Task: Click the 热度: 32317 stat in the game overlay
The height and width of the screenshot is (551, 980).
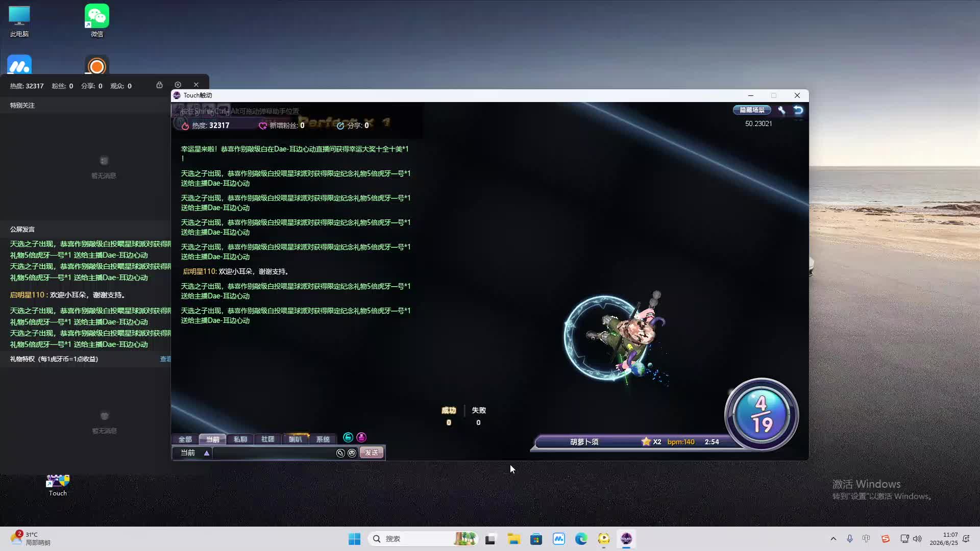Action: click(x=206, y=126)
